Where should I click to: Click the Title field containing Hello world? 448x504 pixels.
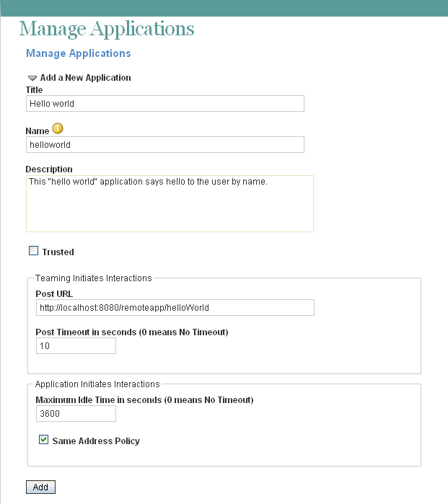(164, 104)
